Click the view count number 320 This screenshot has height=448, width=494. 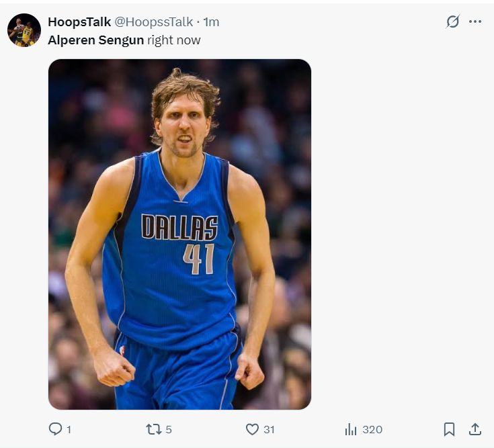tap(372, 430)
